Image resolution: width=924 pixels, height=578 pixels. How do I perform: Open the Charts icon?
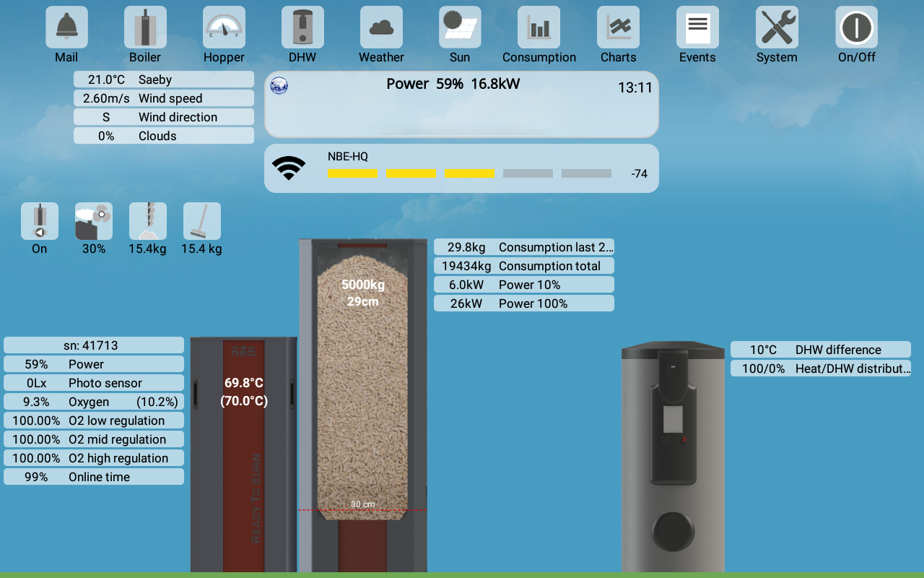pyautogui.click(x=618, y=27)
